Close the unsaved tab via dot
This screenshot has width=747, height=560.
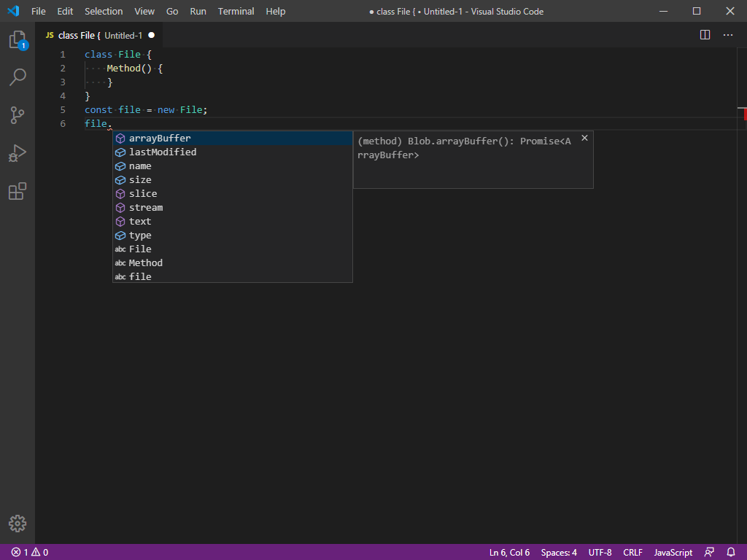(152, 35)
